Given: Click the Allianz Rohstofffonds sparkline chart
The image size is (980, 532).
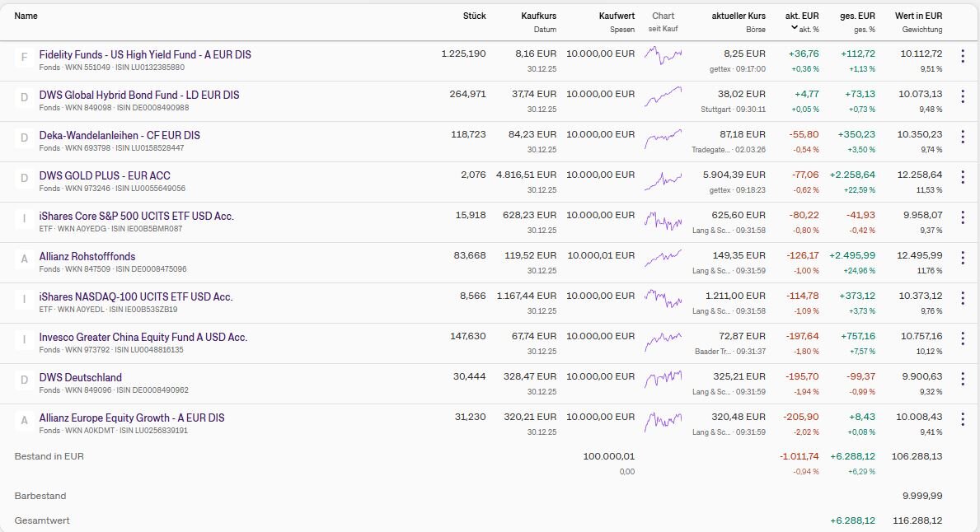Looking at the screenshot, I should point(663,259).
